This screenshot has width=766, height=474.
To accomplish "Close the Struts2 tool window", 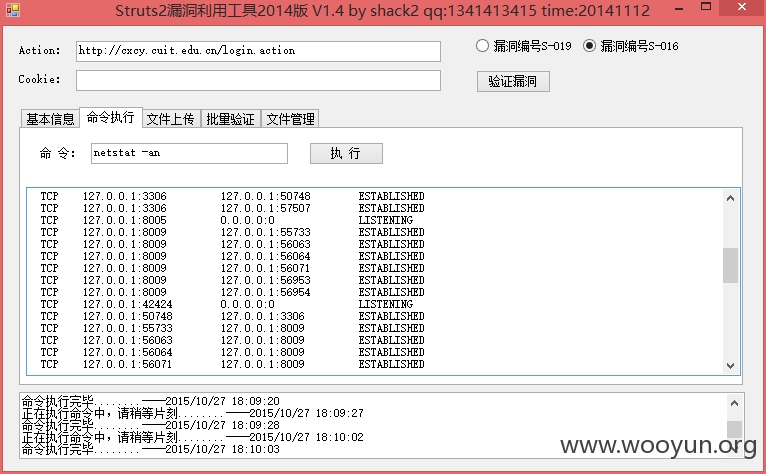I will click(742, 7).
